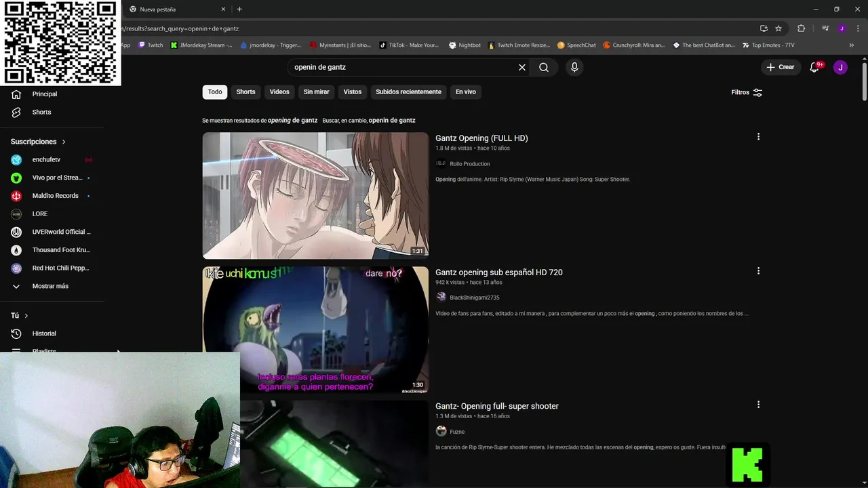Open YouTube notifications bell

[x=815, y=67]
